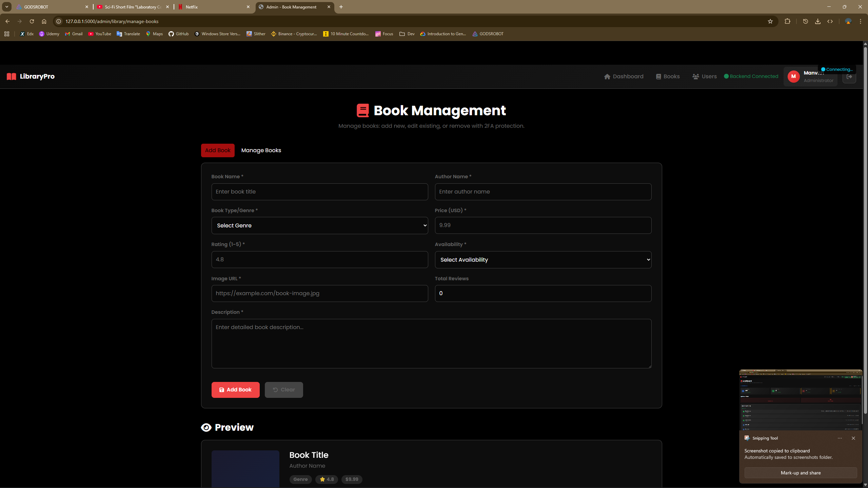
Task: Open the Gmail bookmark
Action: pyautogui.click(x=73, y=34)
